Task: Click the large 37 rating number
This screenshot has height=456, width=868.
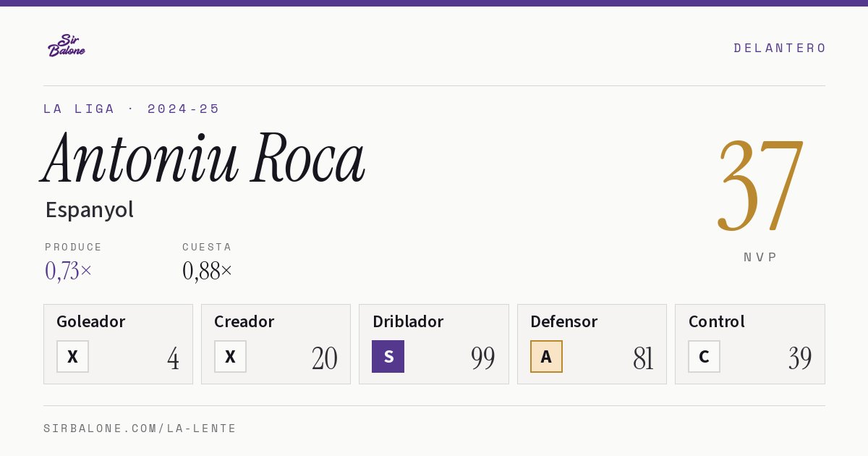Action: [x=760, y=185]
